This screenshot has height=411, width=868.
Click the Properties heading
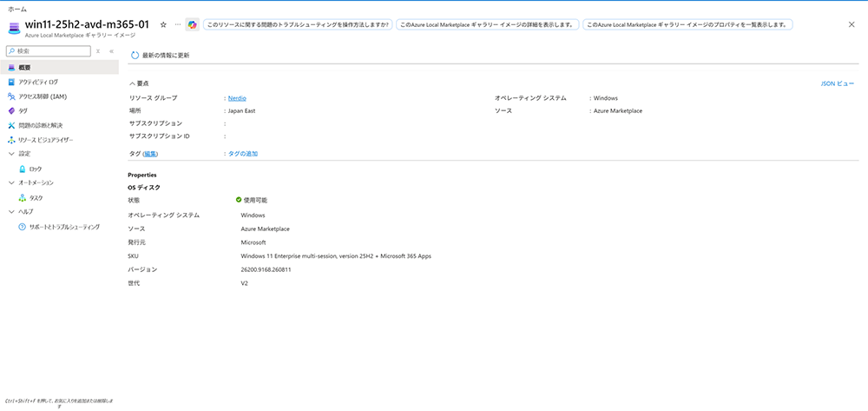[x=142, y=175]
